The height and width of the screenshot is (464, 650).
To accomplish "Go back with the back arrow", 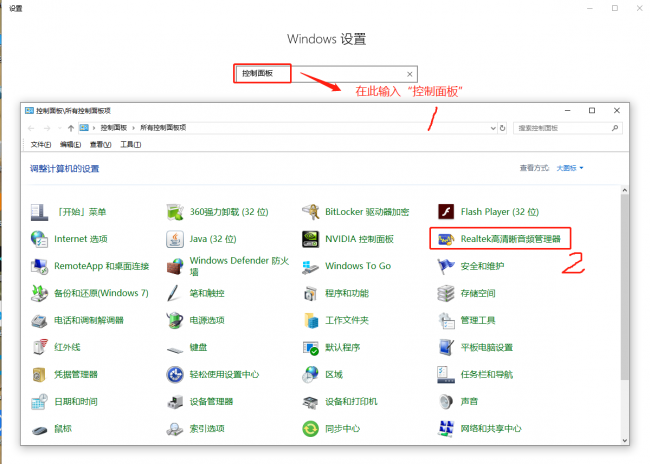I will pyautogui.click(x=31, y=128).
